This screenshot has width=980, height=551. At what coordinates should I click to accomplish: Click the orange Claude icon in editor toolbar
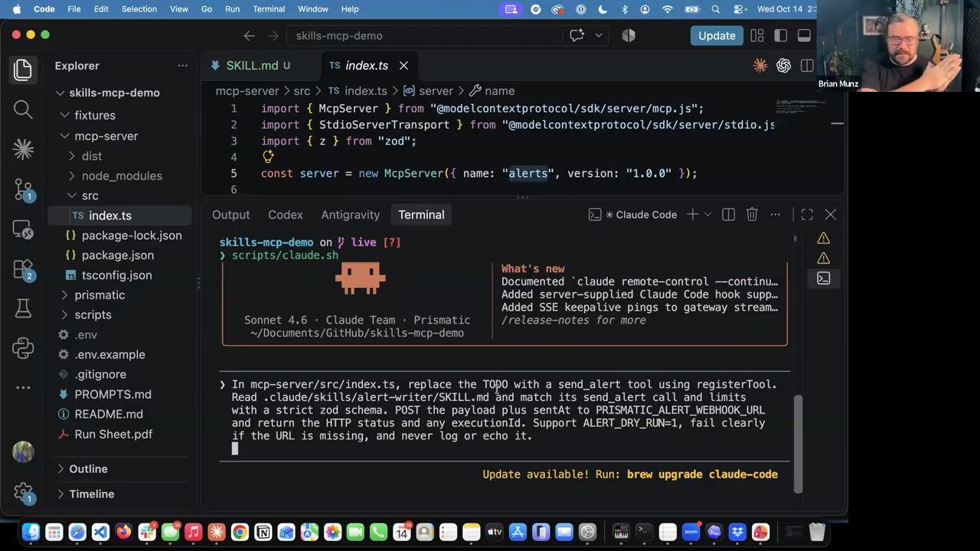760,66
